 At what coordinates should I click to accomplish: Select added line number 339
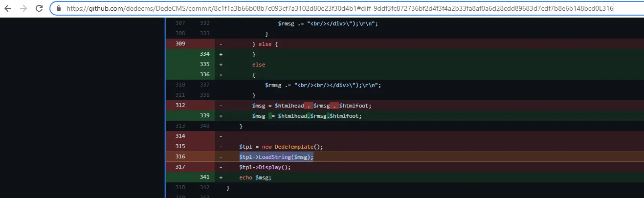click(204, 116)
